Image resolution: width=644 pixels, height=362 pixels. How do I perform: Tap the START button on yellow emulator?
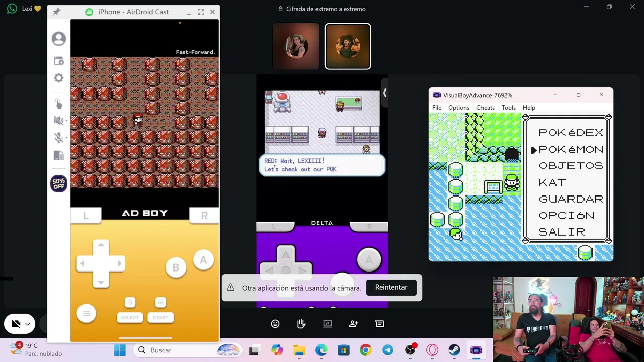(160, 317)
